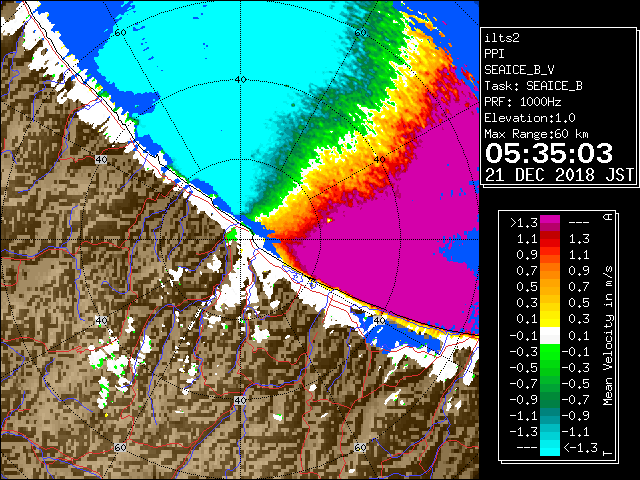The image size is (640, 480).
Task: Click the white near-zero band in color bar
Action: 550,336
